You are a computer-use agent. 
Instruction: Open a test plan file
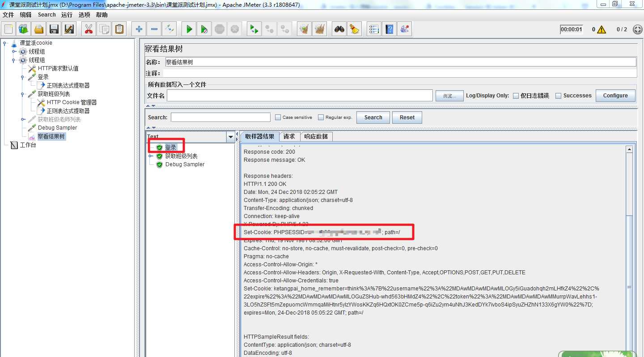[x=39, y=29]
